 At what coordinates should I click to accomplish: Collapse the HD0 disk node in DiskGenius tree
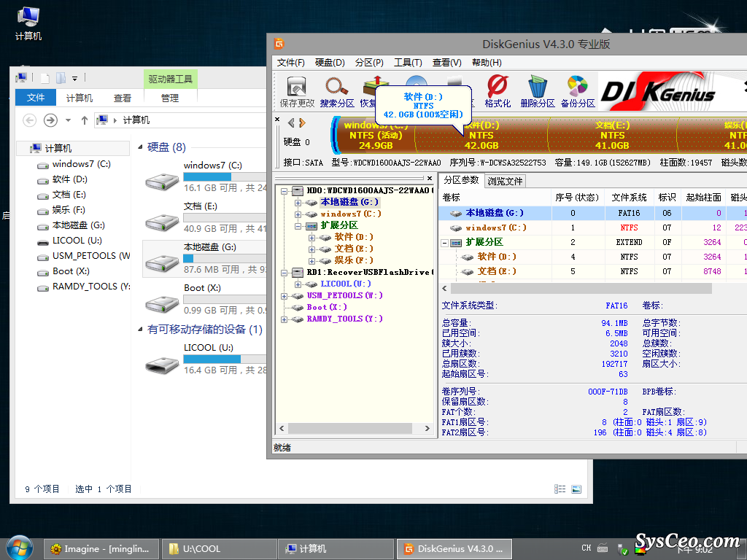[284, 191]
